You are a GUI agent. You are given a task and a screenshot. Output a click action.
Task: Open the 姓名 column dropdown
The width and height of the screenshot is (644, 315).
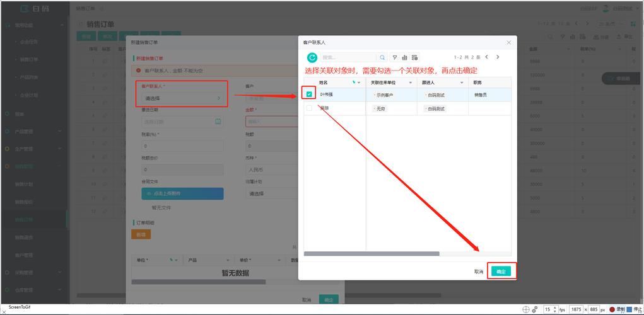(359, 83)
